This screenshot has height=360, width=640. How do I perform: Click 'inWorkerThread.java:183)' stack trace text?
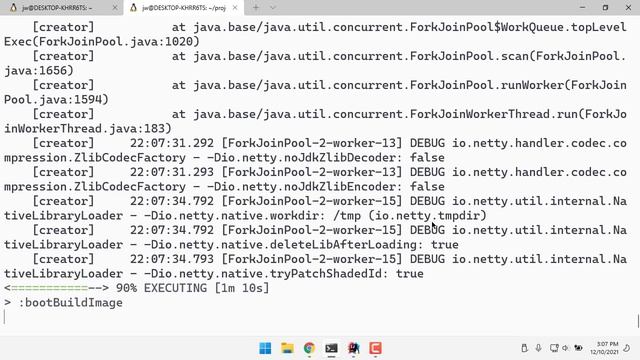click(x=88, y=129)
